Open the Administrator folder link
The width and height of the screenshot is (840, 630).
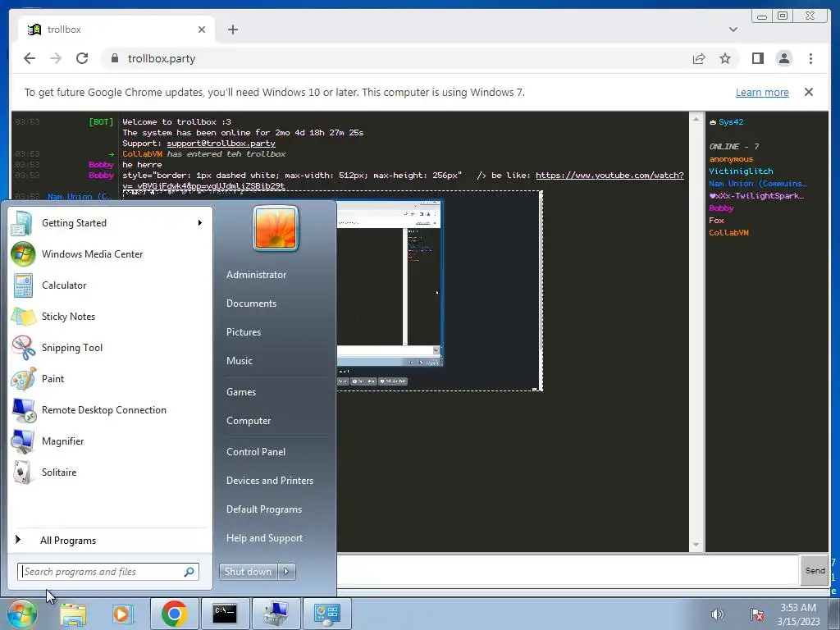tap(256, 275)
